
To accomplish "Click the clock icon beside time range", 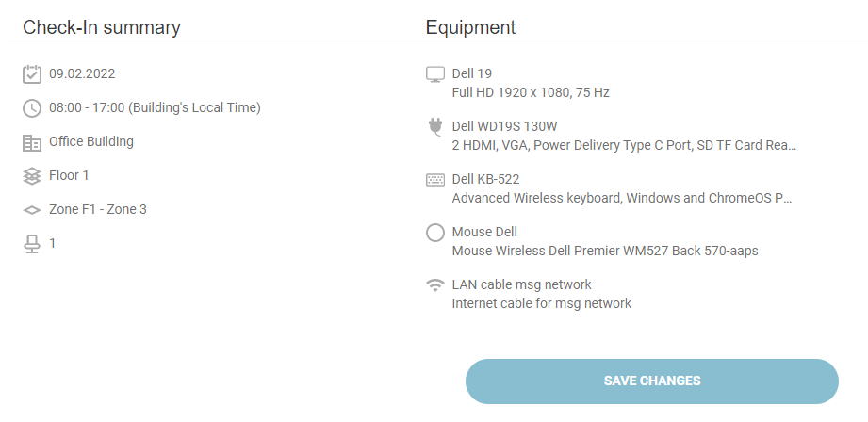I will pos(32,108).
